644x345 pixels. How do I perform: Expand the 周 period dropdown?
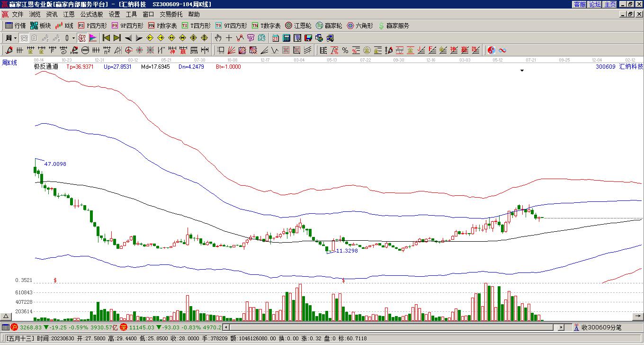[15, 38]
